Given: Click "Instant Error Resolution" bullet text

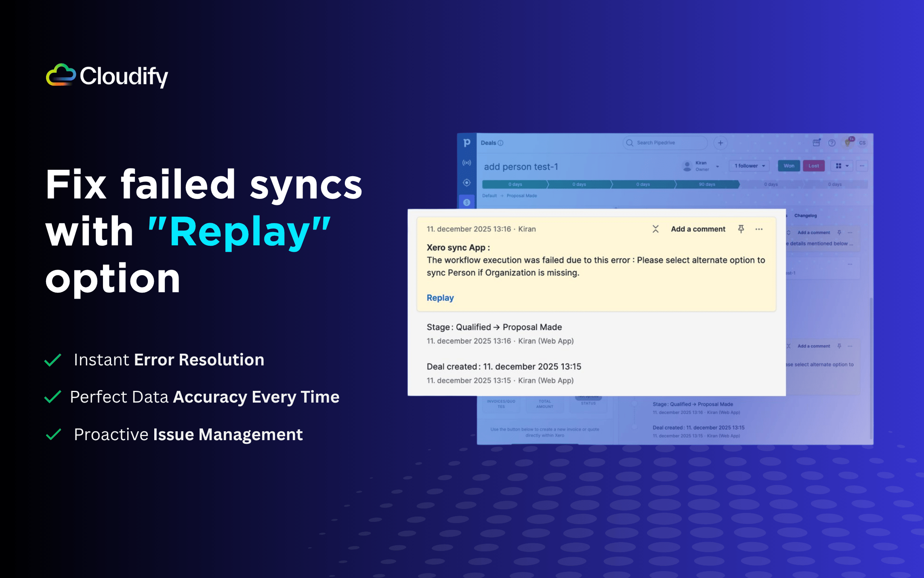Looking at the screenshot, I should pyautogui.click(x=169, y=360).
